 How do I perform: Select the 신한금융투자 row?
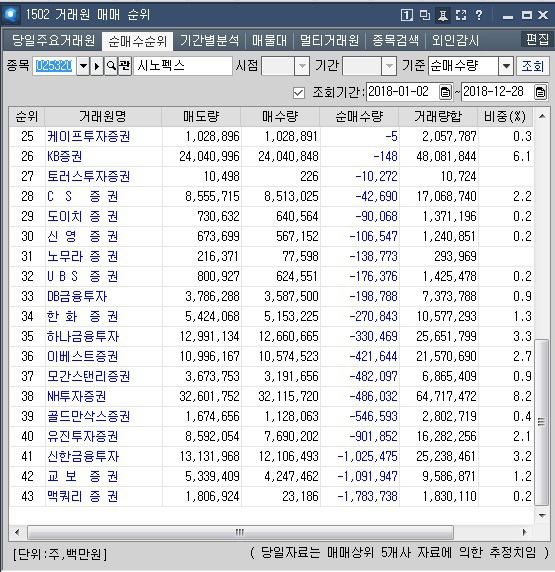[x=271, y=456]
